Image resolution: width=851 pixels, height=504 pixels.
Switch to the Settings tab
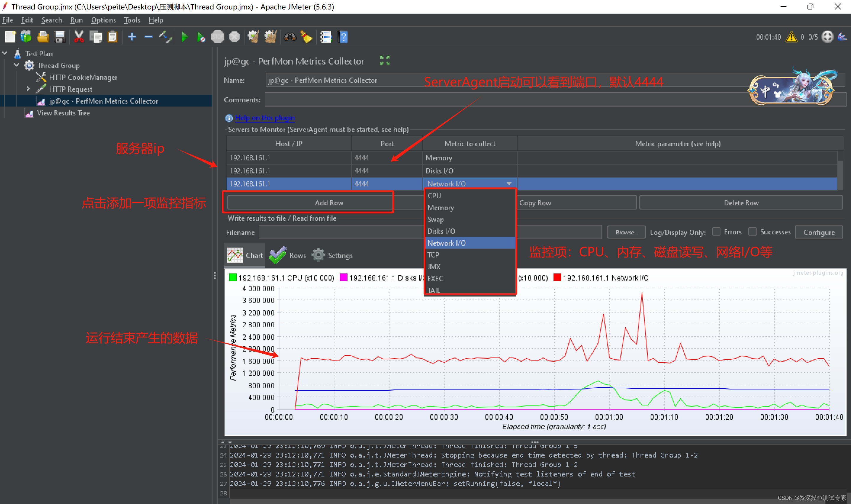[x=332, y=255]
